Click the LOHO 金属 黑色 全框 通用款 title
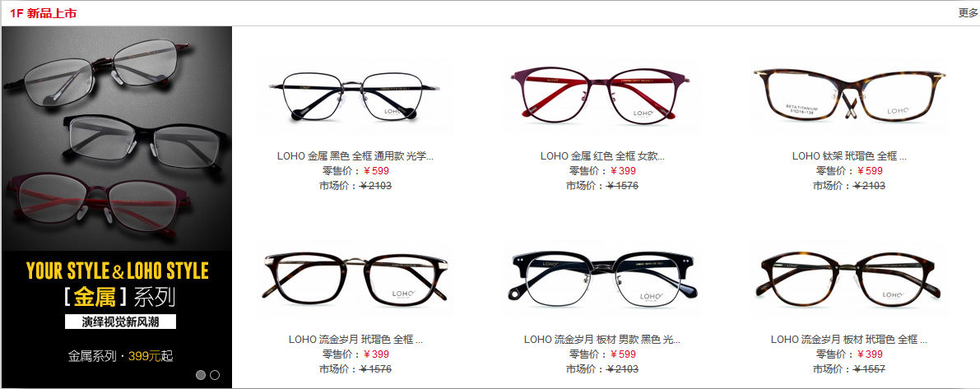This screenshot has width=980, height=389. (355, 156)
